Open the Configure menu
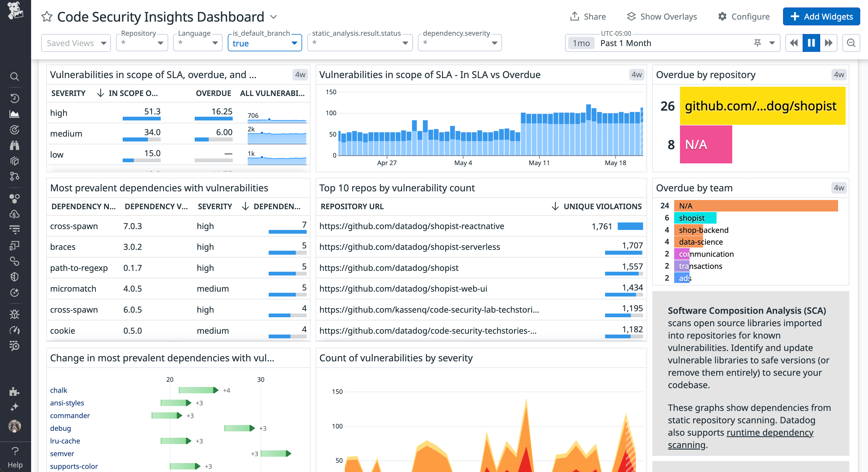The image size is (868, 472). click(744, 16)
